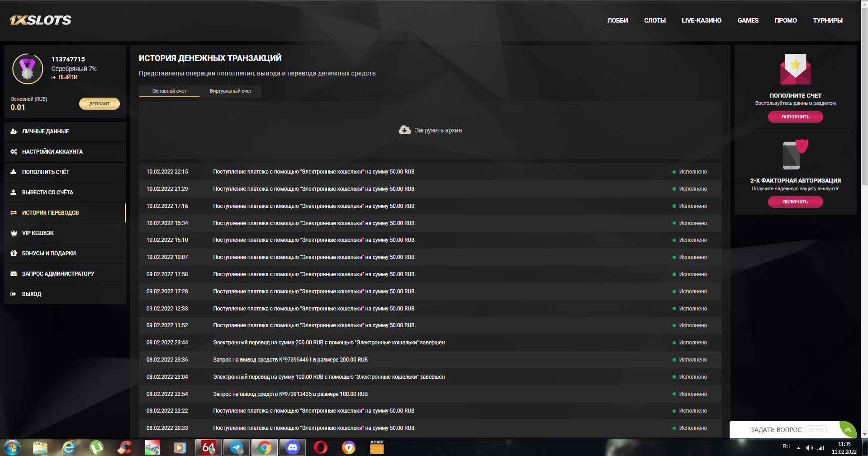Open media player taskbar icon

[x=180, y=448]
